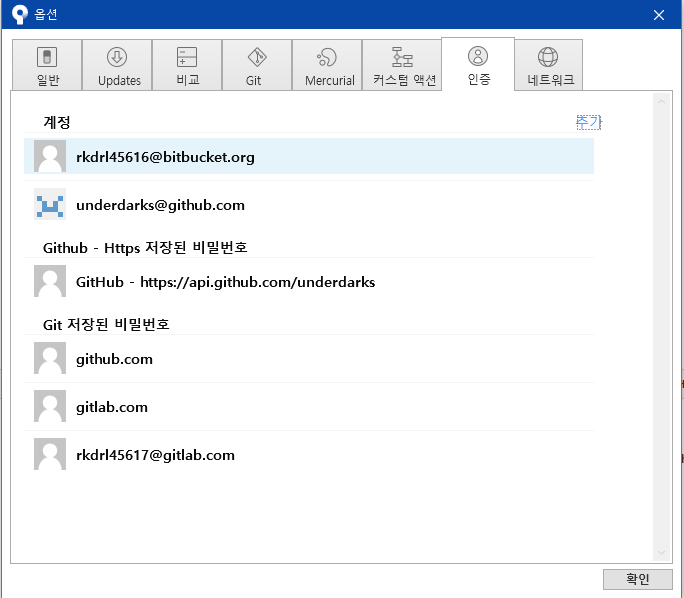
Task: Select the github.com saved password entry
Action: (x=309, y=359)
